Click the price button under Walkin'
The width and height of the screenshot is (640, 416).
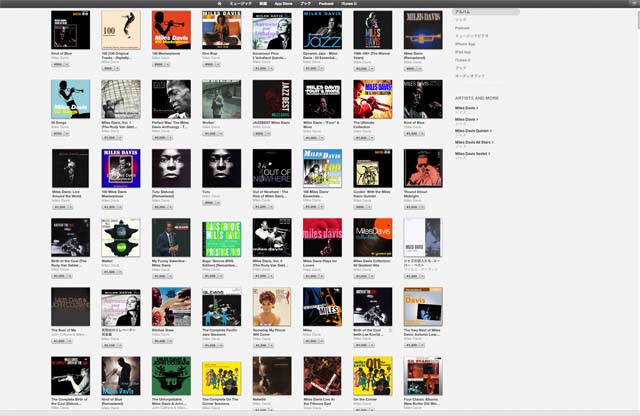point(111,272)
